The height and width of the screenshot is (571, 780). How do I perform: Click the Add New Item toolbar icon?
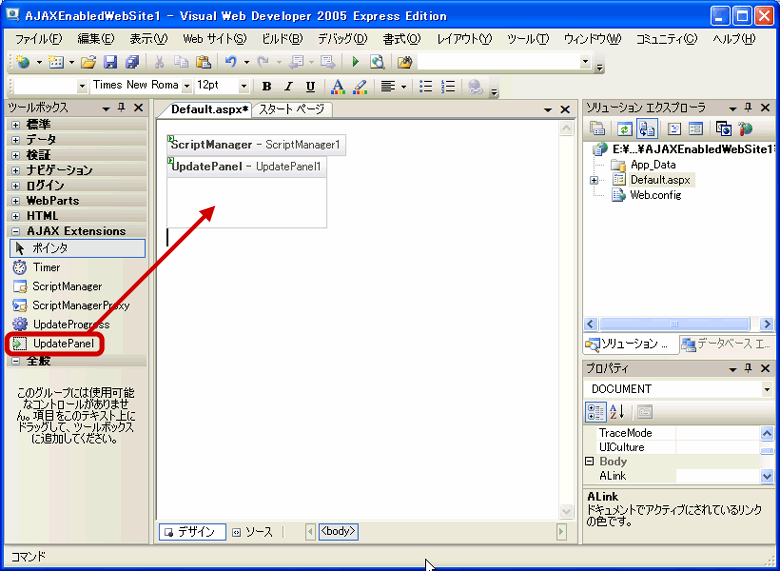(56, 62)
